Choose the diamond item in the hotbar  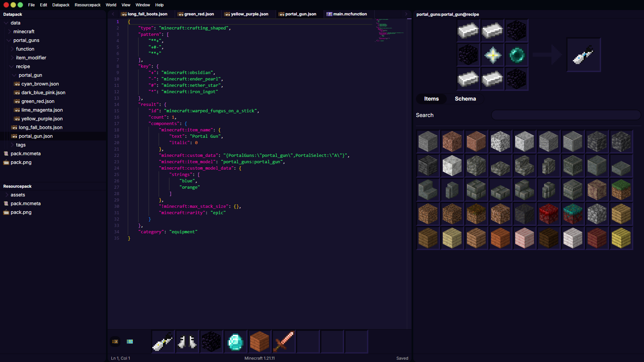click(235, 342)
